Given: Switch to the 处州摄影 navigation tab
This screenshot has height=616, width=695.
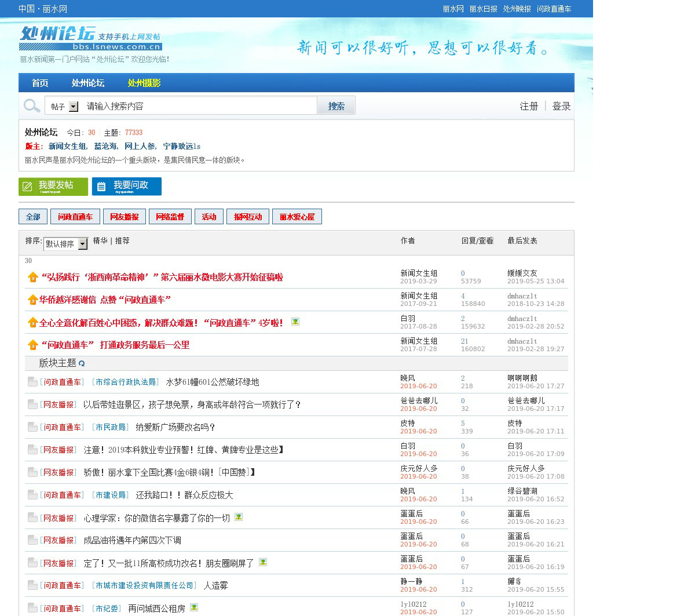Looking at the screenshot, I should [x=144, y=83].
